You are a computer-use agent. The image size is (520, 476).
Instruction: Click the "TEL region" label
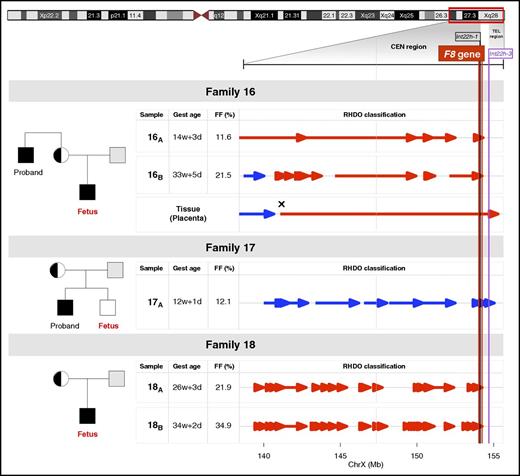click(496, 34)
